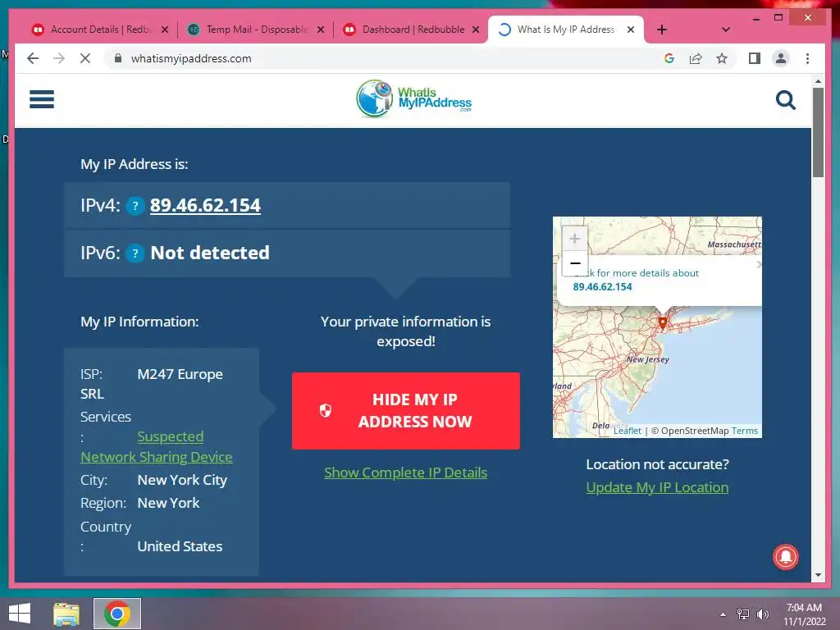840x630 pixels.
Task: Click the page vertical scrollbar thumb
Action: pyautogui.click(x=818, y=132)
